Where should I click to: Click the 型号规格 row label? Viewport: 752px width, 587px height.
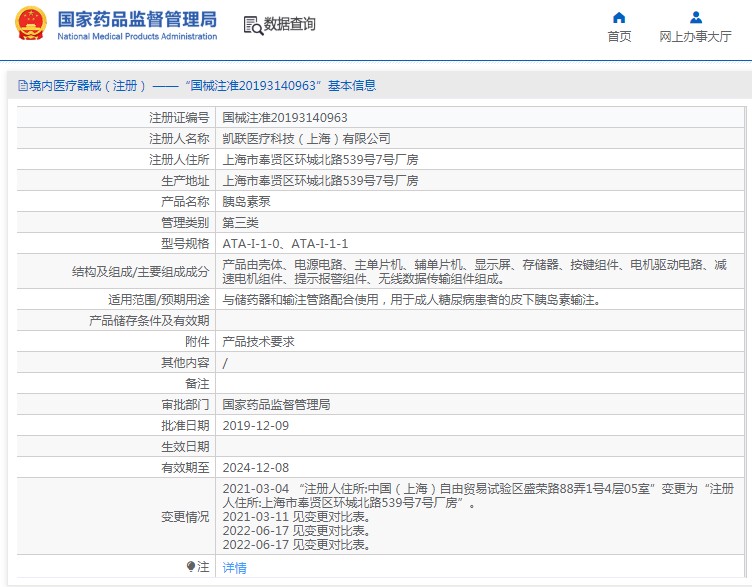point(185,244)
